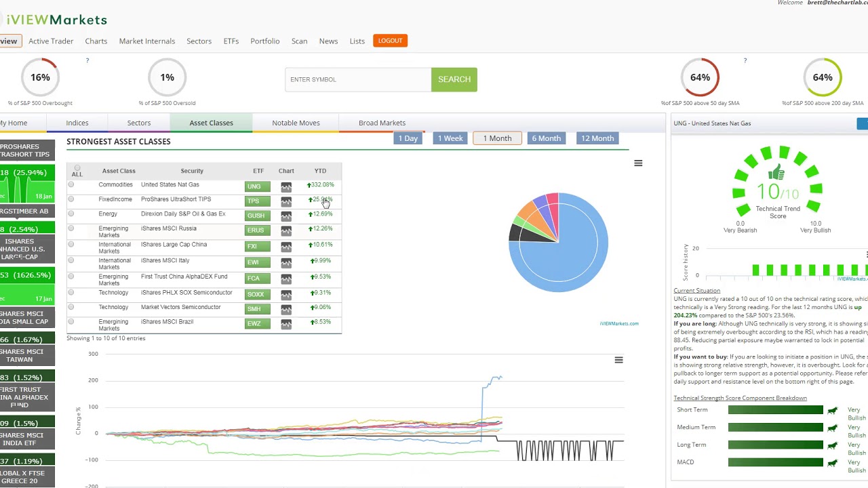Open the pie chart hamburger menu
The width and height of the screenshot is (868, 488).
[x=638, y=163]
